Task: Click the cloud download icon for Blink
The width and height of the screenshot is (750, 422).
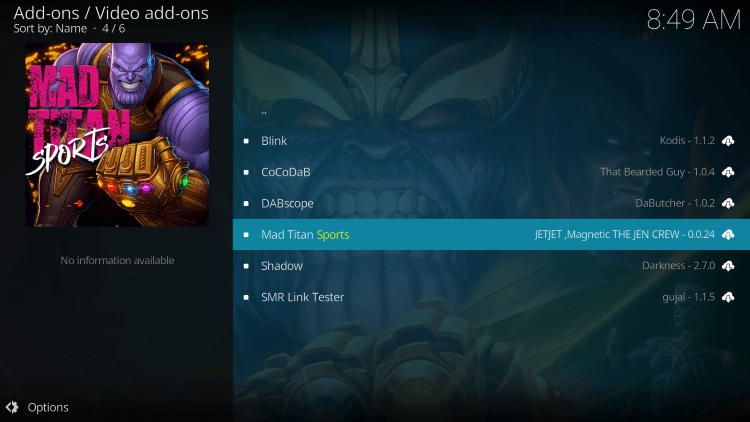Action: (x=728, y=141)
